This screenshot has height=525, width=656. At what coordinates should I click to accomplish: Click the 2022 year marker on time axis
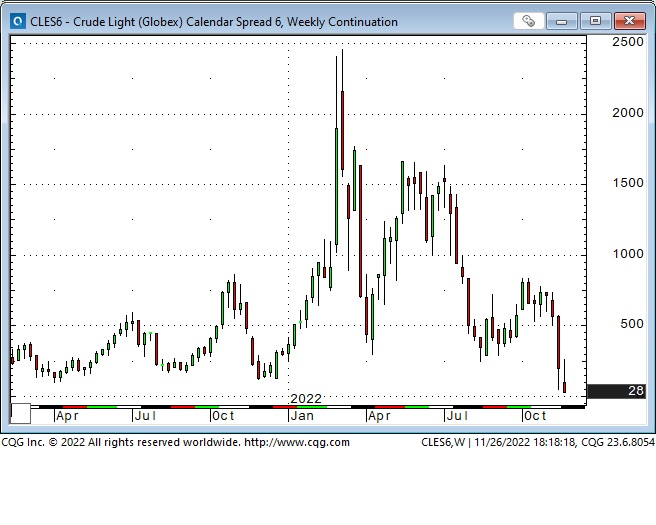[x=306, y=399]
